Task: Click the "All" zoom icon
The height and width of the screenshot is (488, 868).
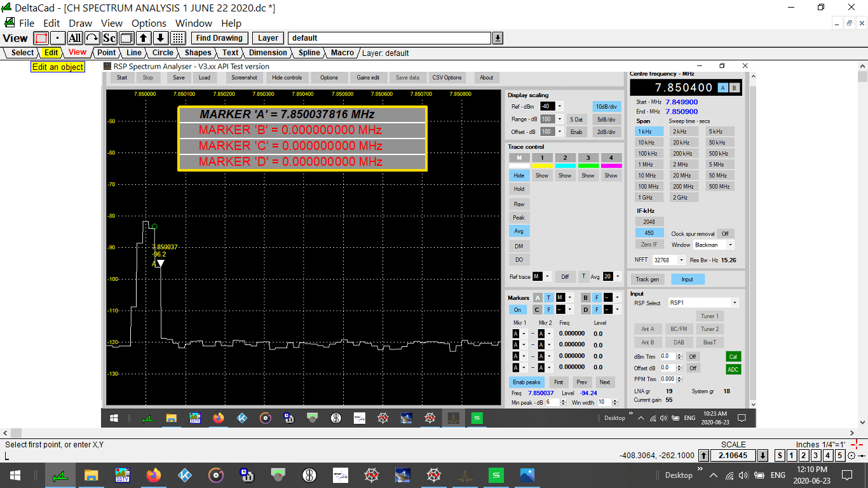Action: (x=74, y=38)
